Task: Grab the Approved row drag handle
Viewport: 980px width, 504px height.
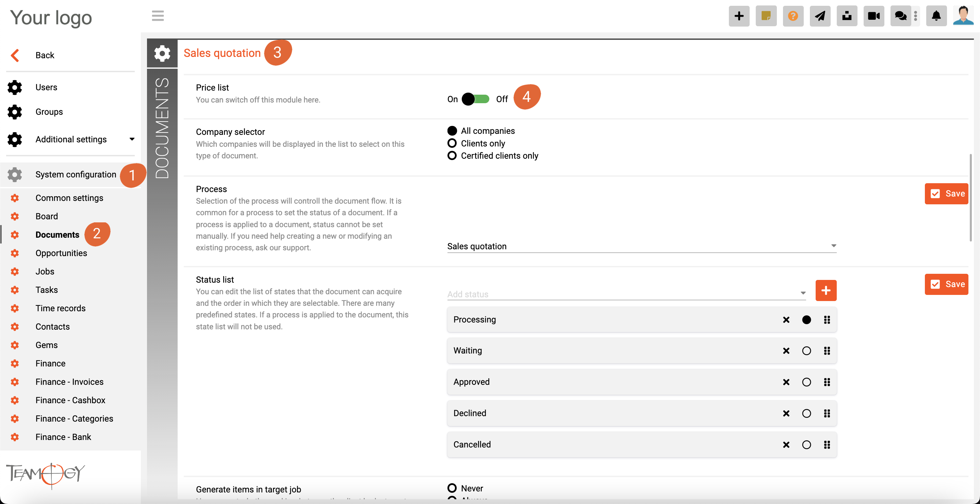Action: (x=827, y=382)
